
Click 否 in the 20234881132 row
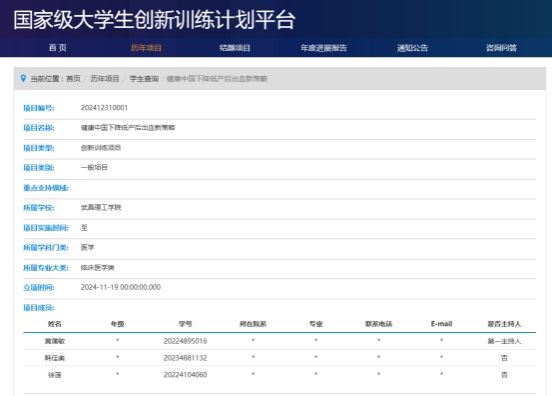coord(504,358)
